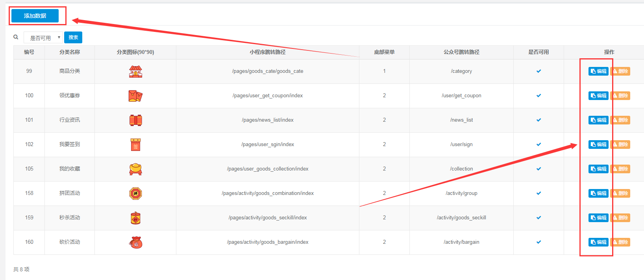
Task: Delete row 105 我的收藏
Action: (x=620, y=169)
